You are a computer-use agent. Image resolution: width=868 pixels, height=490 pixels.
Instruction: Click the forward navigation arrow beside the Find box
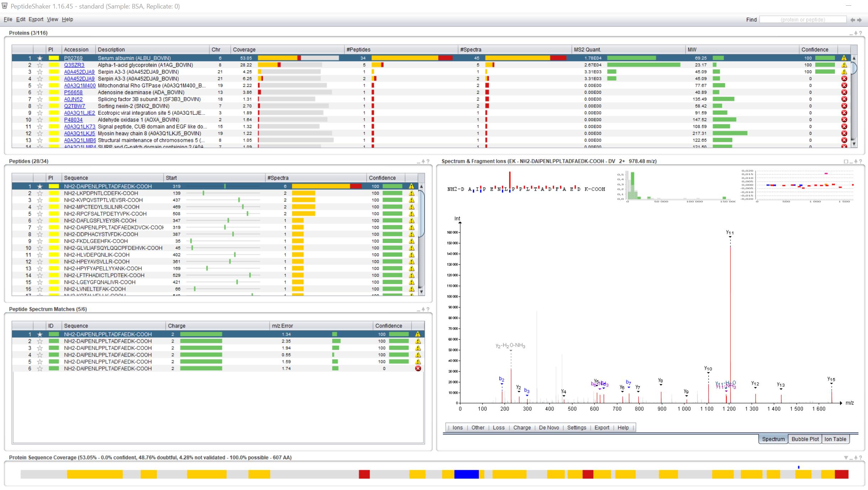(859, 20)
